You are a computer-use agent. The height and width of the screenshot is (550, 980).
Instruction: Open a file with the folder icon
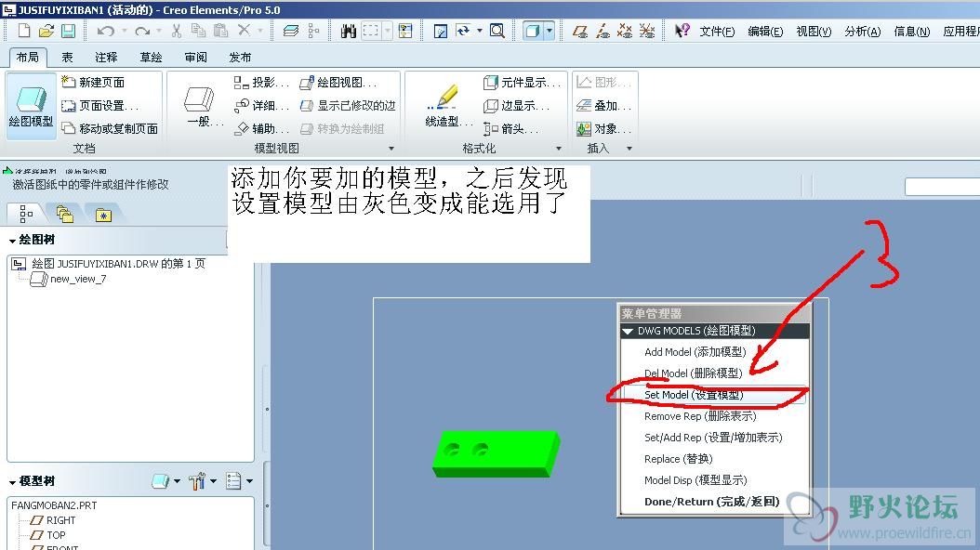46,30
